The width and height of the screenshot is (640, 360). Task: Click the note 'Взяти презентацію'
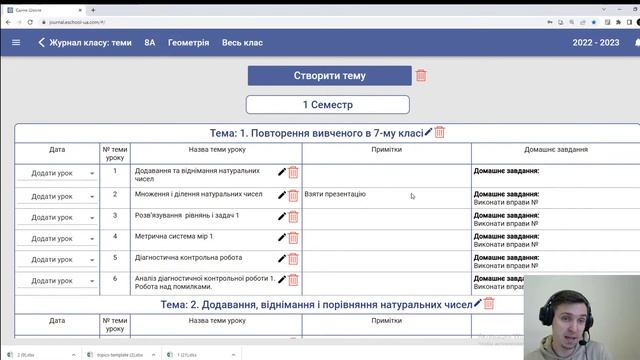tap(335, 194)
